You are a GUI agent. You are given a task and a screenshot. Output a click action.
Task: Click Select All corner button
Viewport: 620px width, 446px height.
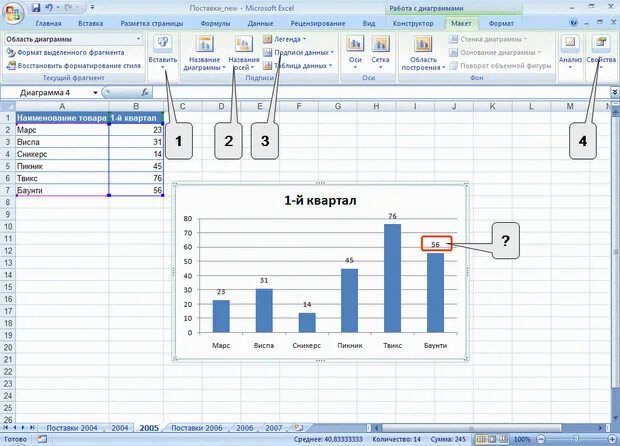tap(8, 106)
